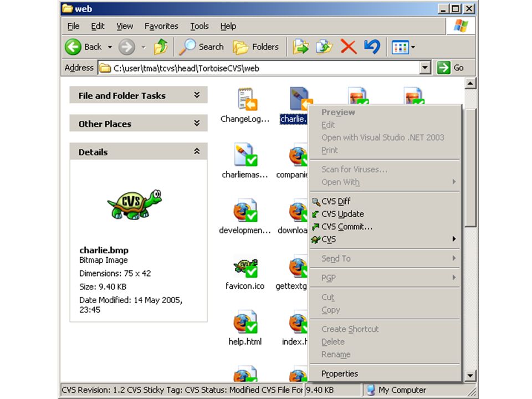Open the Forward history dropdown arrow
This screenshot has width=532, height=399.
tap(144, 47)
